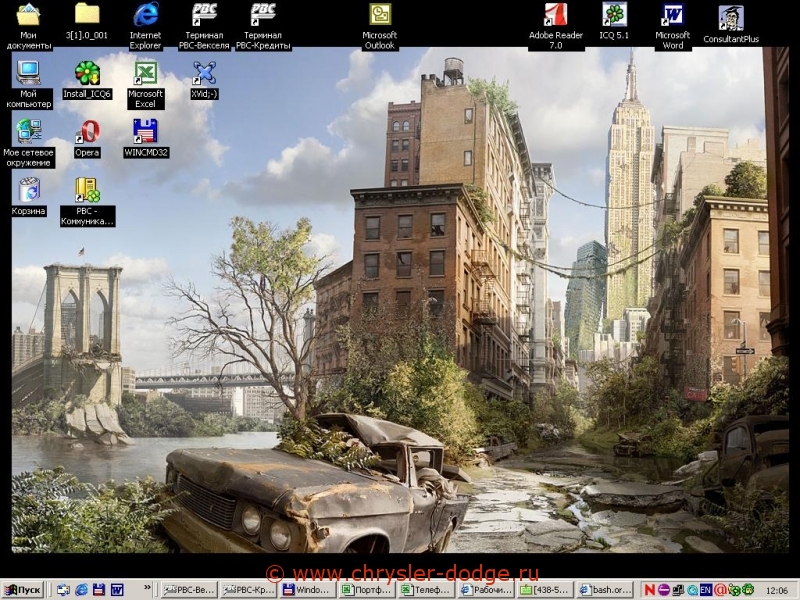Switch to the РВС-Кр... taskbar window
The height and width of the screenshot is (600, 800).
tap(249, 590)
